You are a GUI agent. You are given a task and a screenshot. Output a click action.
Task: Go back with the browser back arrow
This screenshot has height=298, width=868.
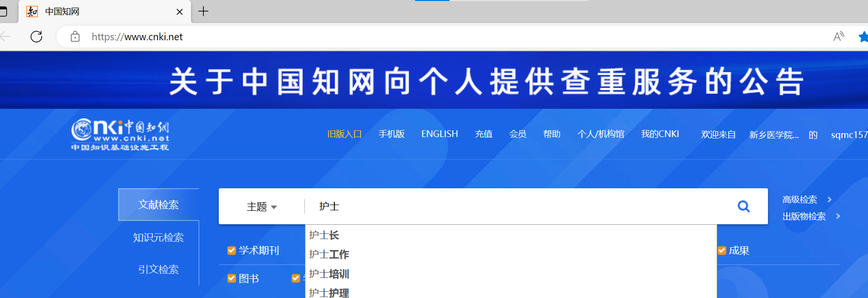coord(5,36)
